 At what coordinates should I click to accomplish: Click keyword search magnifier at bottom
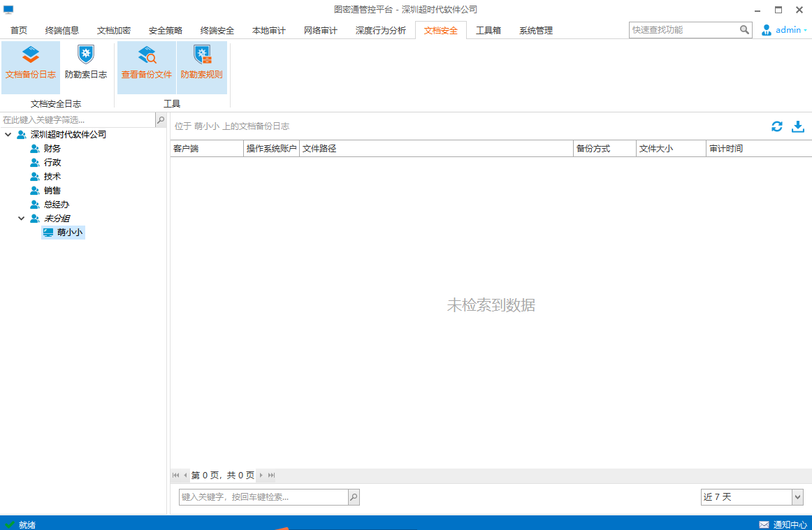click(354, 497)
